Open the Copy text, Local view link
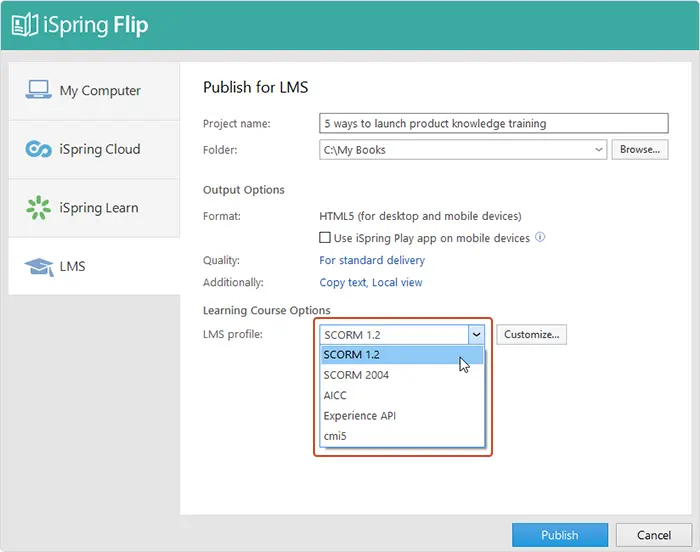The height and width of the screenshot is (552, 700). pos(371,282)
